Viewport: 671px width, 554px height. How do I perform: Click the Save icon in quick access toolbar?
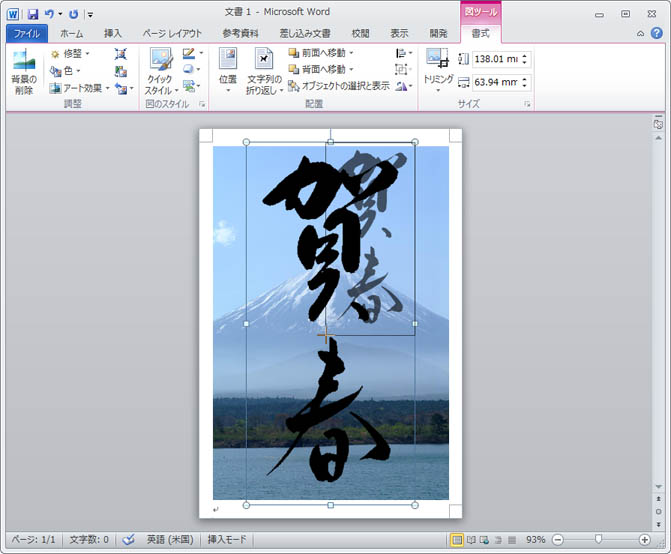(32, 14)
